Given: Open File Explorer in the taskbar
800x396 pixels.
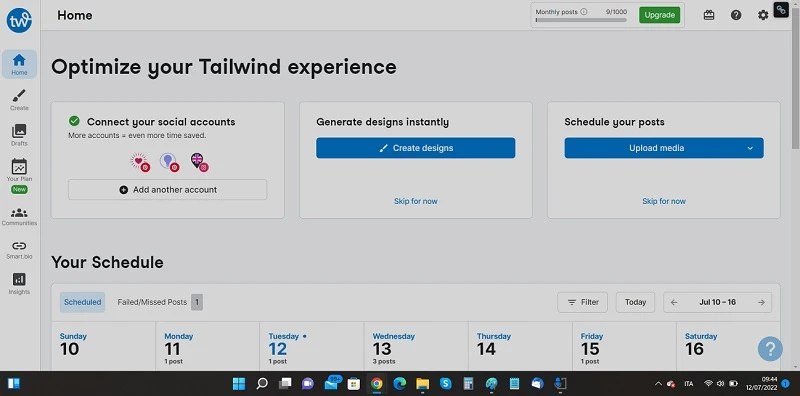Looking at the screenshot, I should (422, 384).
